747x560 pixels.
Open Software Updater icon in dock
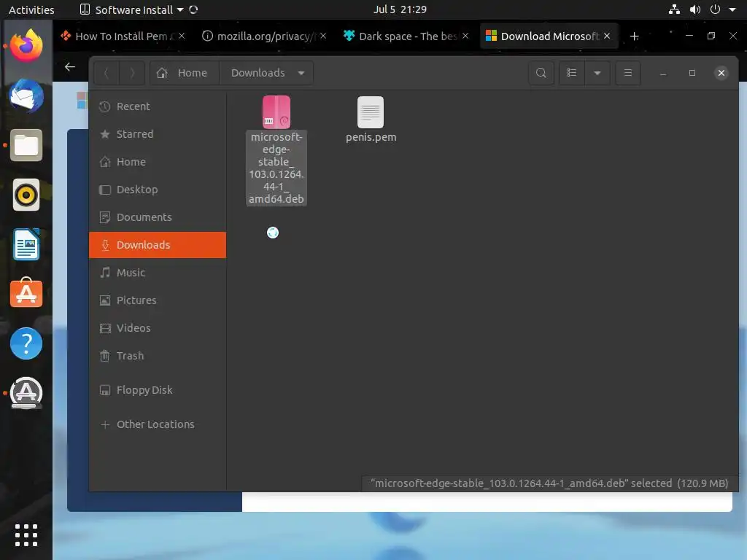click(x=26, y=393)
